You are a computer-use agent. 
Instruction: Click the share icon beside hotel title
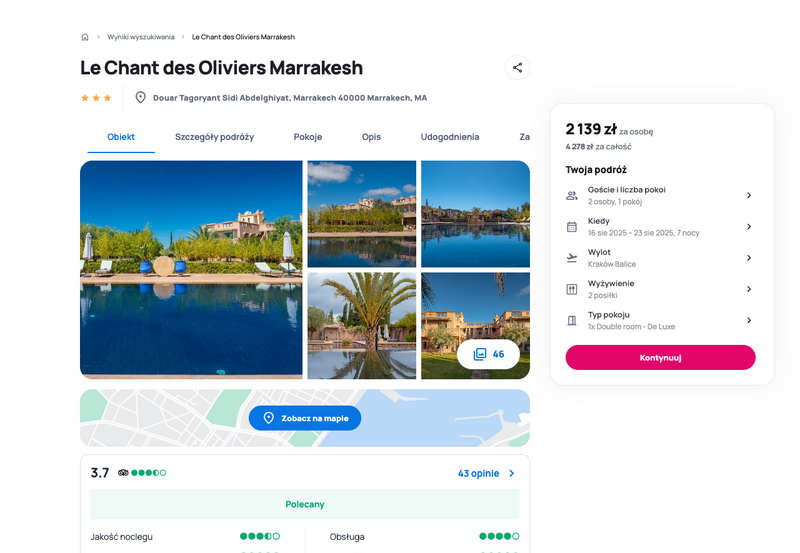517,67
